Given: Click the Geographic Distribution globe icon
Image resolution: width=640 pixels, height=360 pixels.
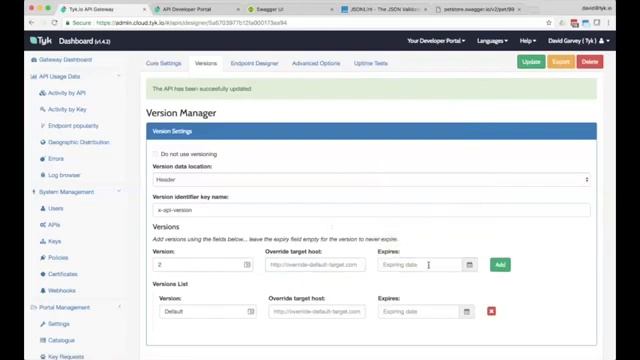Looking at the screenshot, I should (x=42, y=142).
